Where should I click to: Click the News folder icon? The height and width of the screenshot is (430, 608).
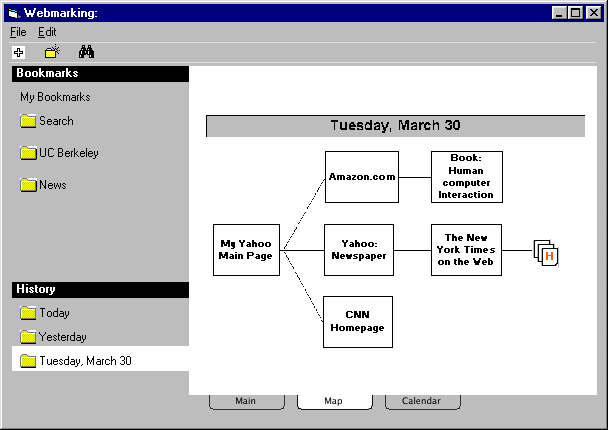tap(28, 185)
